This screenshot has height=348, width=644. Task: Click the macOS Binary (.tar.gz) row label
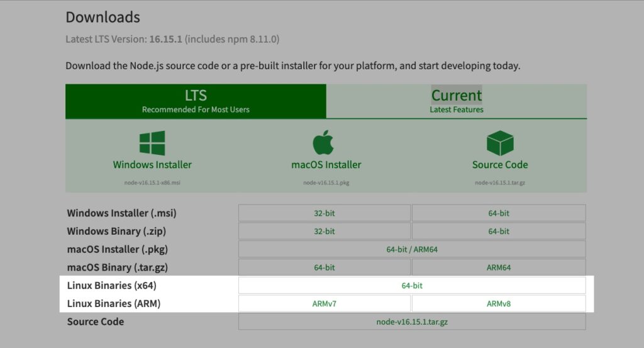pyautogui.click(x=118, y=267)
